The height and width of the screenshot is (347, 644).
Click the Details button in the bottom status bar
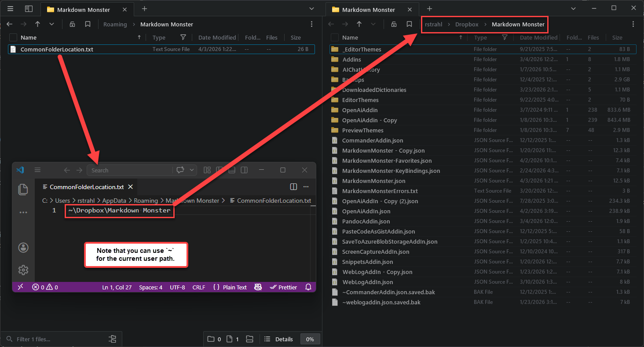coord(284,339)
